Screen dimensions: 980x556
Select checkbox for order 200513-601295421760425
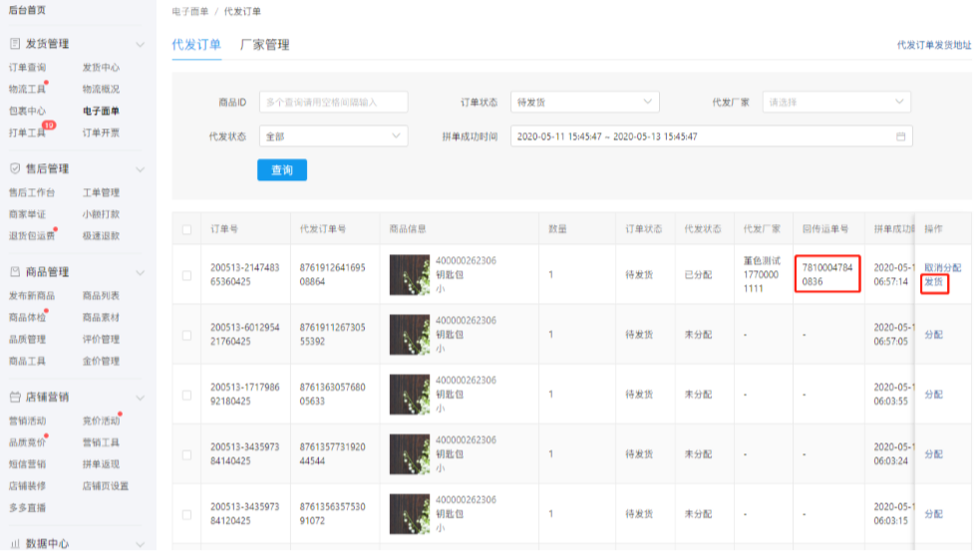click(x=186, y=334)
